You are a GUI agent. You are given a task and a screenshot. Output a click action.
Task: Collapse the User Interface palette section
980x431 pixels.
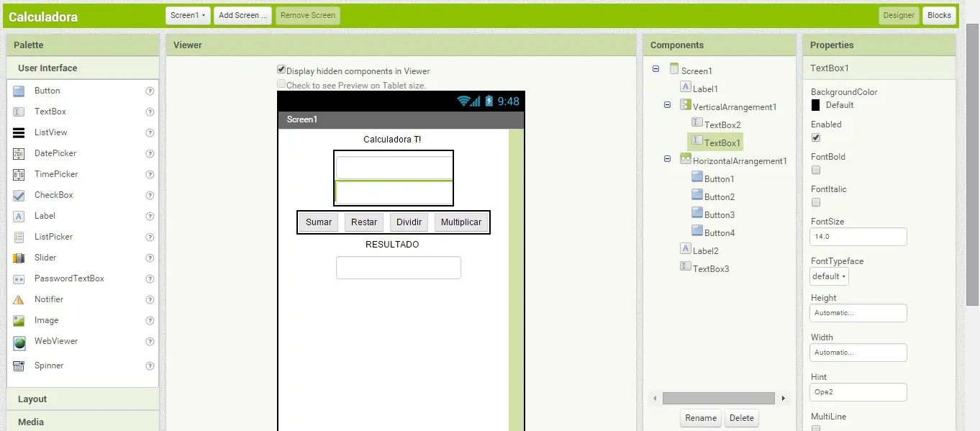click(83, 68)
